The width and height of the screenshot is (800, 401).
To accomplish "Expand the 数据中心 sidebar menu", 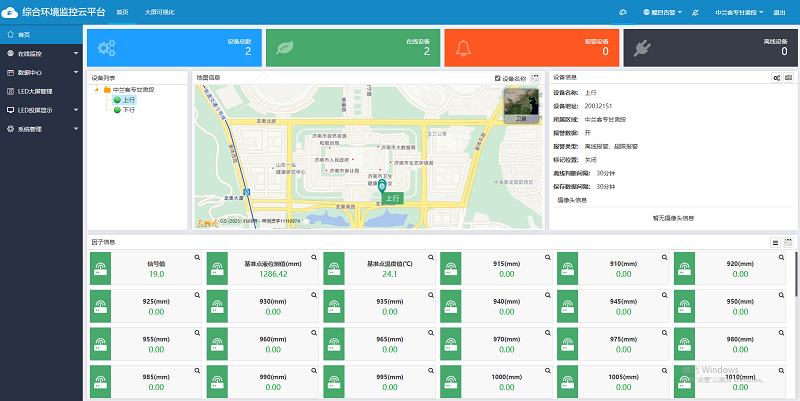I will click(38, 72).
